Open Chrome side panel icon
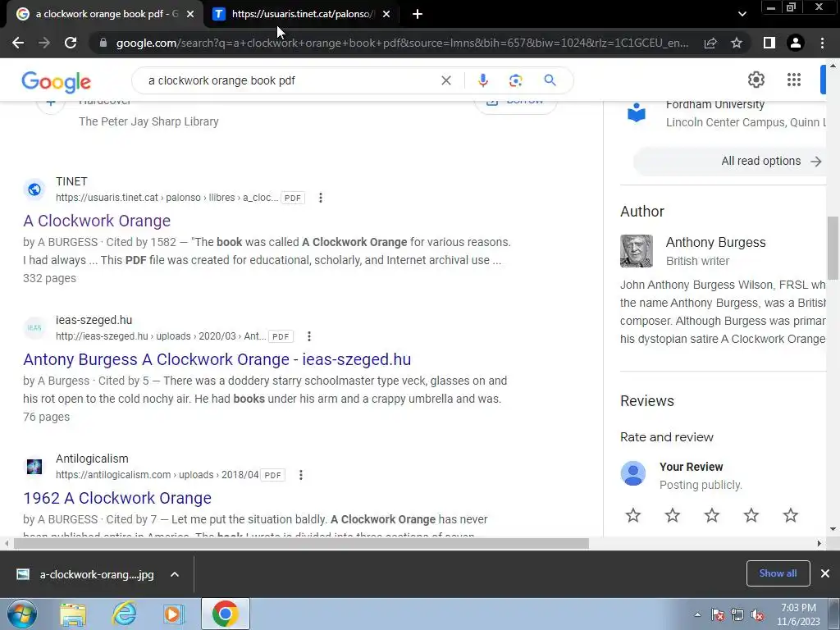840x630 pixels. [x=769, y=43]
